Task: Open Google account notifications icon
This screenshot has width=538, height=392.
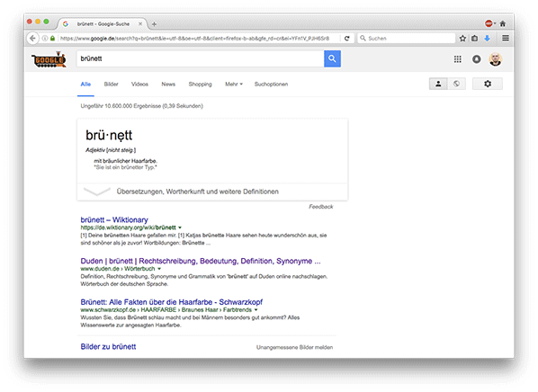Action: pos(476,59)
